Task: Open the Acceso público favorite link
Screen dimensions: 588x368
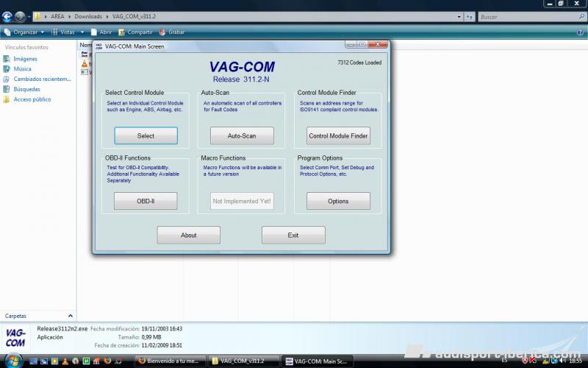Action: (x=32, y=99)
